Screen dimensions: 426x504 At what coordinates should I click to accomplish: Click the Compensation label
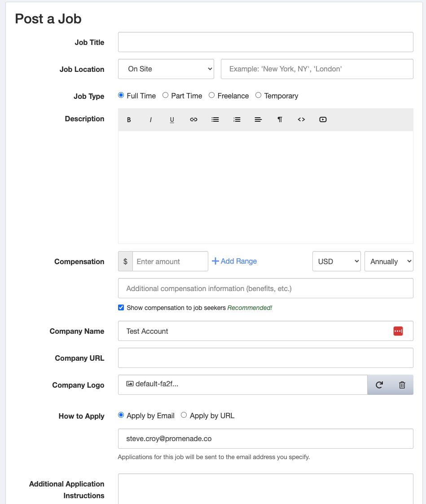79,261
